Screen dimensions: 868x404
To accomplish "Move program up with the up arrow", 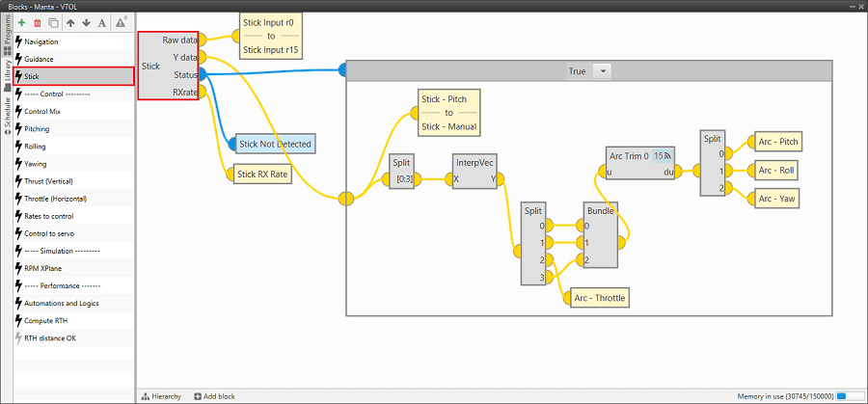I will 70,22.
